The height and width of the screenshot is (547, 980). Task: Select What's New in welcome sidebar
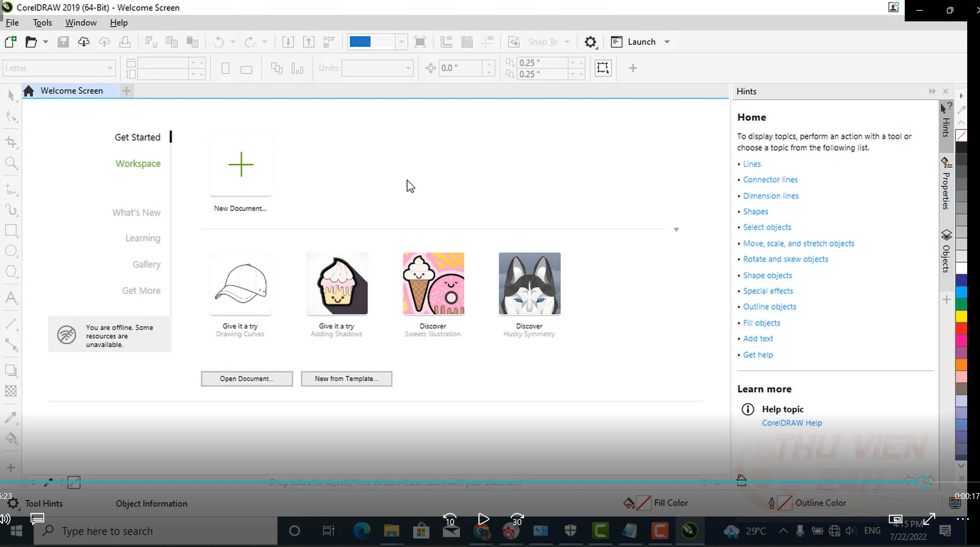136,213
